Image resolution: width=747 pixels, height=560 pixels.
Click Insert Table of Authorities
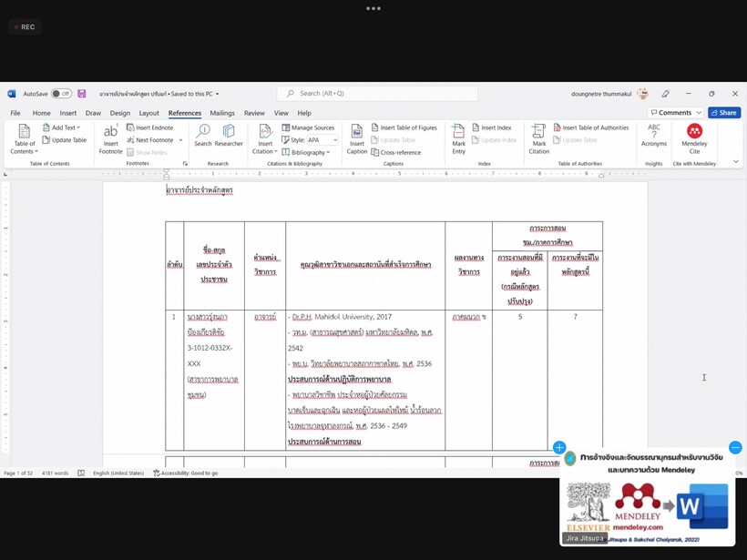click(x=590, y=127)
